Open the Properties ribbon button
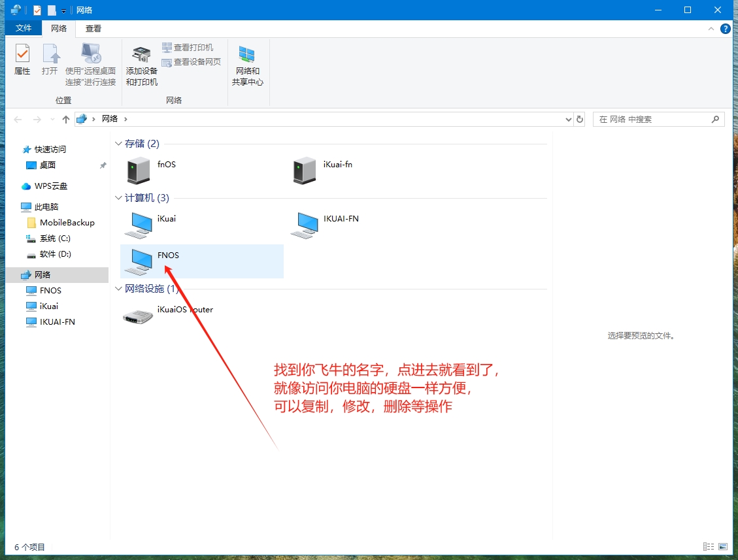Image resolution: width=738 pixels, height=560 pixels. tap(22, 59)
